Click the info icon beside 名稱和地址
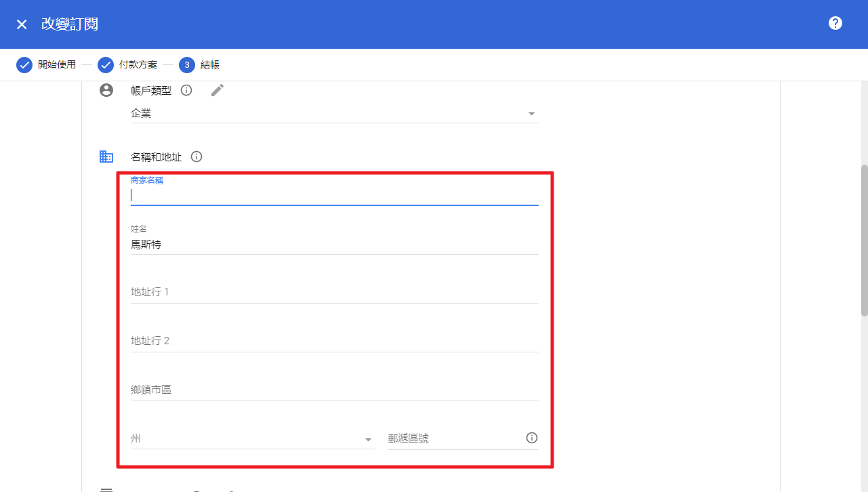868x492 pixels. click(x=197, y=157)
